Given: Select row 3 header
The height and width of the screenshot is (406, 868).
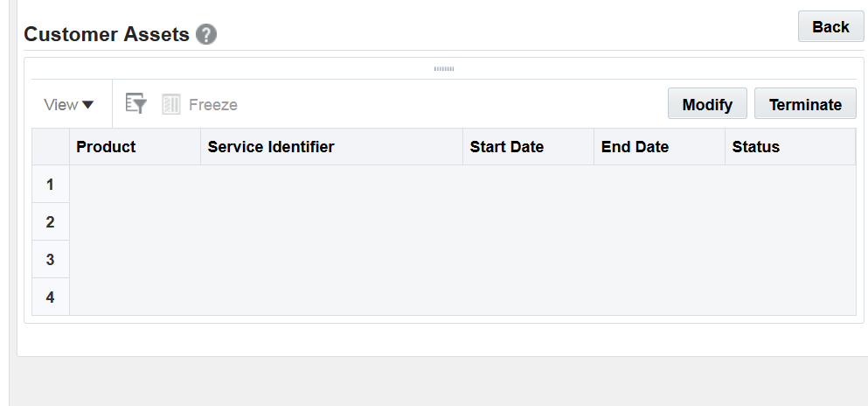Looking at the screenshot, I should tap(51, 260).
